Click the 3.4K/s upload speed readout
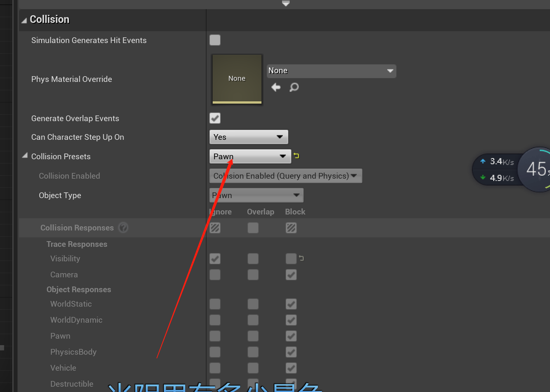550x392 pixels. [502, 162]
